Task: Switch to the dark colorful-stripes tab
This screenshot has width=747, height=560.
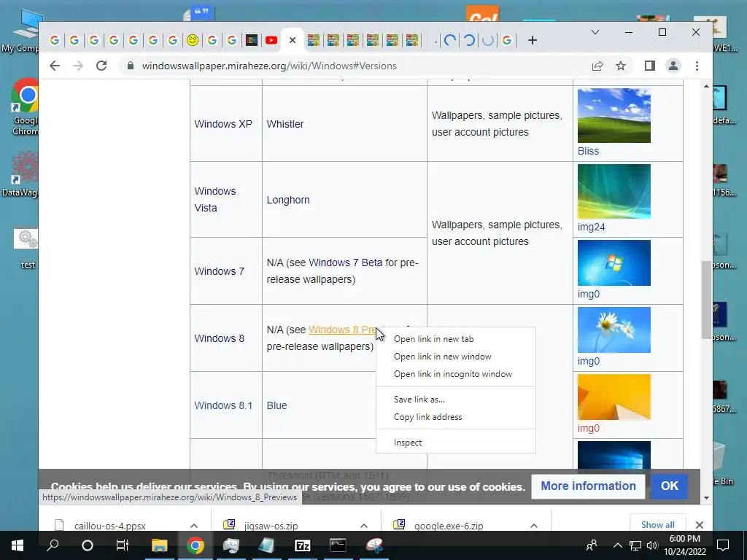Action: (252, 41)
